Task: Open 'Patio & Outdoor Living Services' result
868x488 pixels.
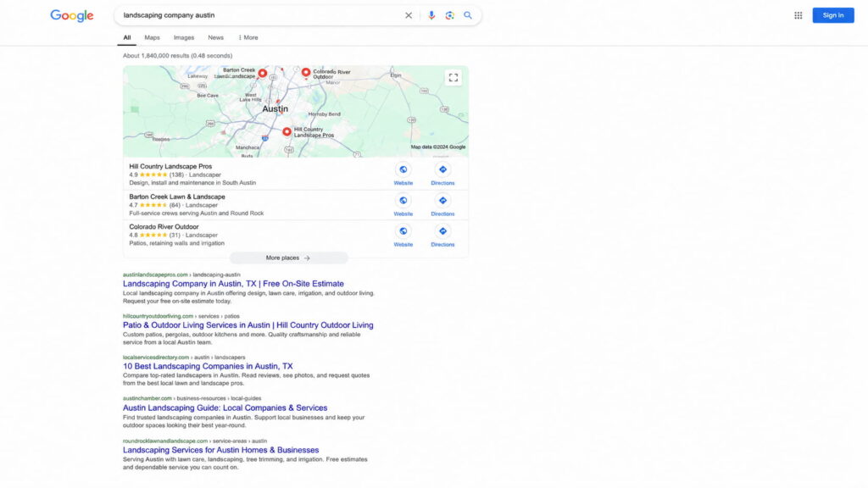Action: tap(248, 325)
